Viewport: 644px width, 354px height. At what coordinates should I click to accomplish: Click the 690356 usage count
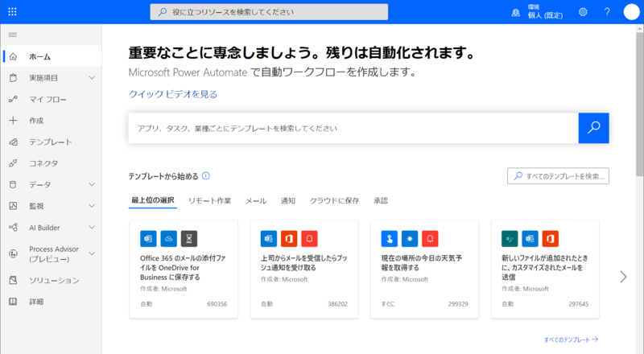[217, 304]
